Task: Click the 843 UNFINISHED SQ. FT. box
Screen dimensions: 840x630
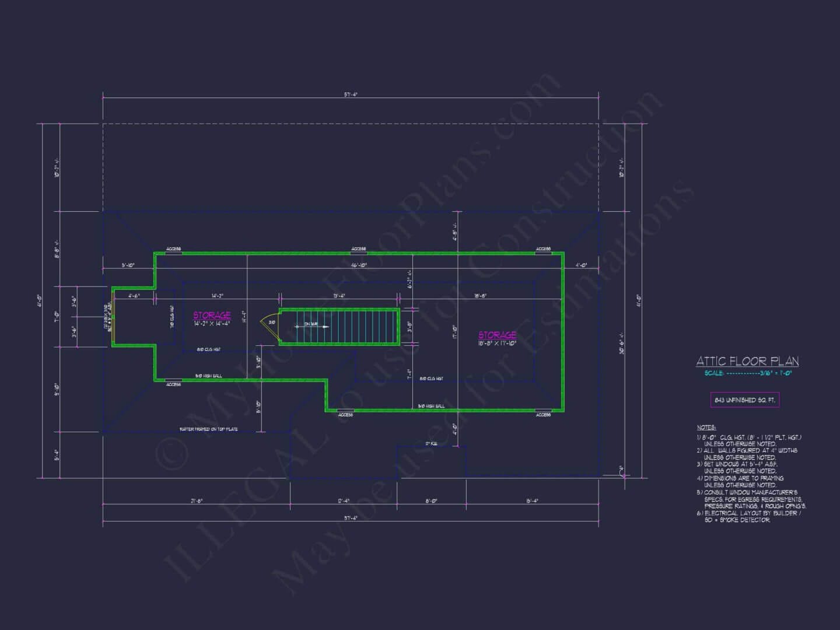Action: (x=744, y=400)
